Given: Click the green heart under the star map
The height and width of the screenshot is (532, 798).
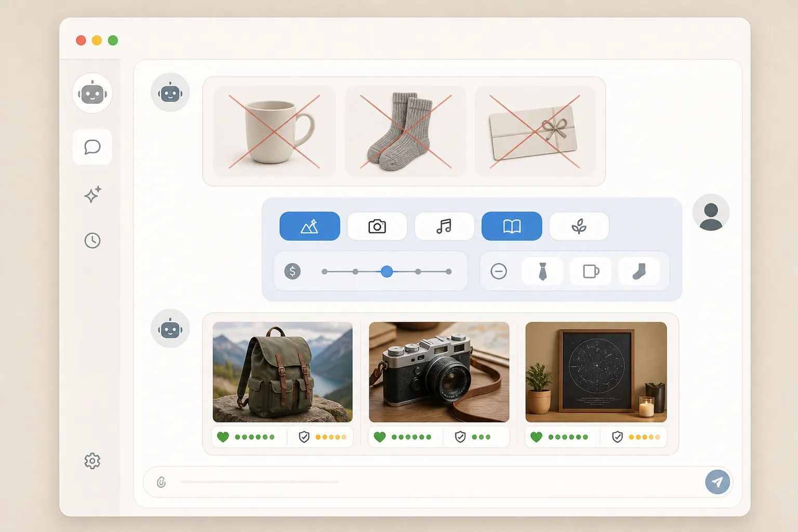Looking at the screenshot, I should click(536, 437).
